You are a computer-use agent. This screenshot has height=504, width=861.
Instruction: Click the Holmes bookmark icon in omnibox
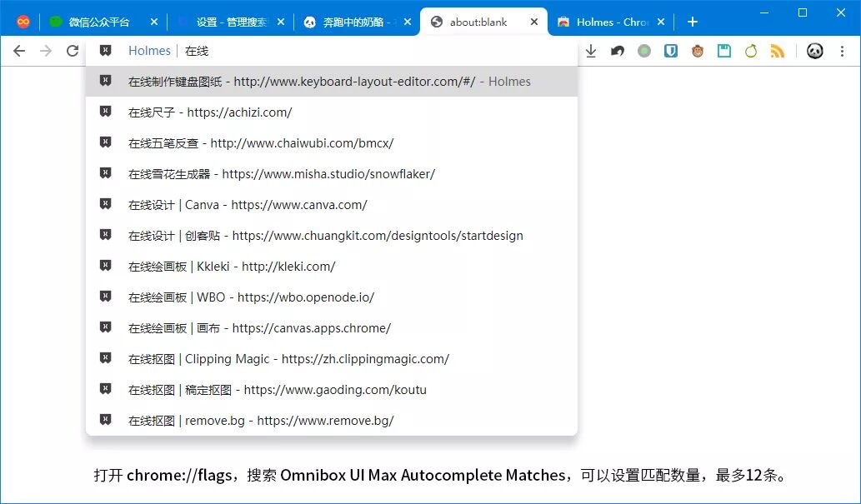[x=105, y=51]
